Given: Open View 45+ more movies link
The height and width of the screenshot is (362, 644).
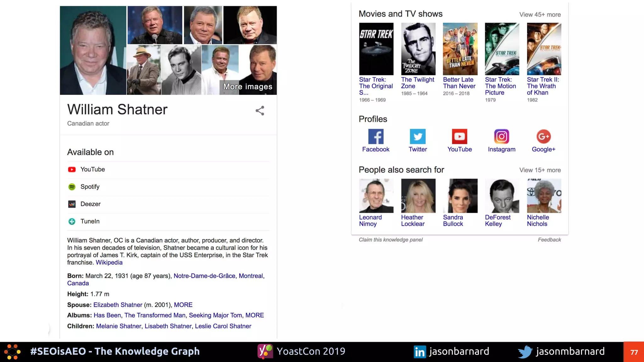Looking at the screenshot, I should pyautogui.click(x=540, y=15).
